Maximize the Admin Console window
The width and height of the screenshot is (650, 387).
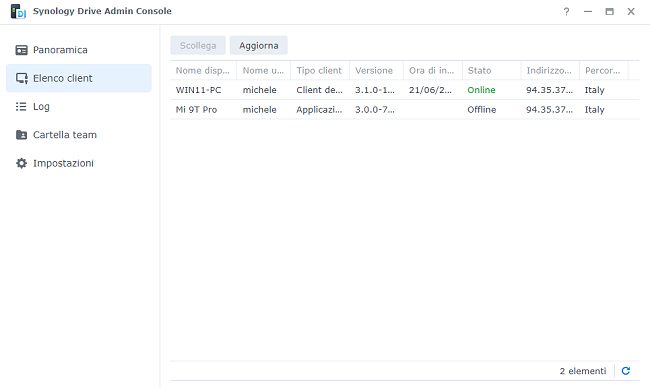click(609, 11)
